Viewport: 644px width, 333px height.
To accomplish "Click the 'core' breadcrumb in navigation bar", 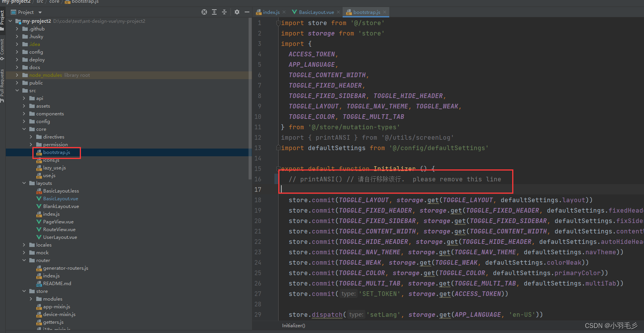I will (x=54, y=2).
